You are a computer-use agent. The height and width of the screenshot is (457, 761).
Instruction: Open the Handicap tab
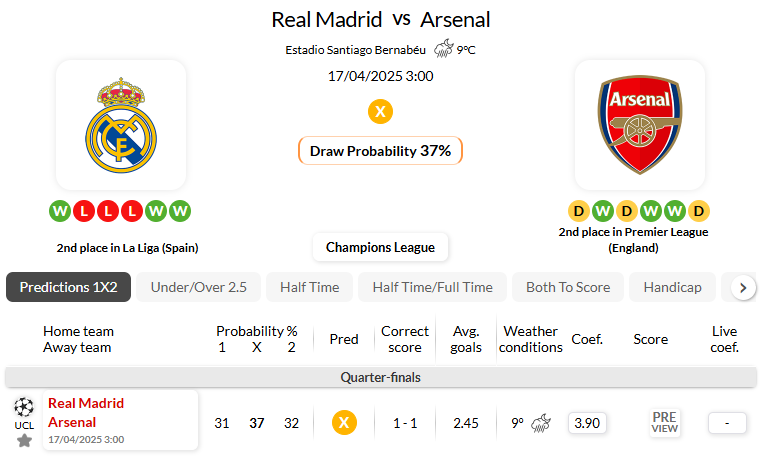[x=672, y=287]
